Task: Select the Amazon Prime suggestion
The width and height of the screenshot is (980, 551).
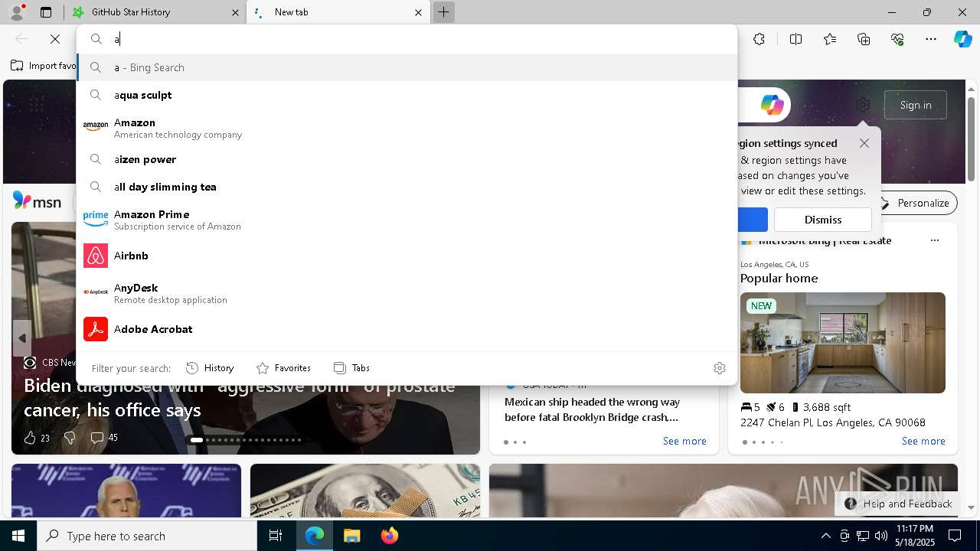Action: 407,220
